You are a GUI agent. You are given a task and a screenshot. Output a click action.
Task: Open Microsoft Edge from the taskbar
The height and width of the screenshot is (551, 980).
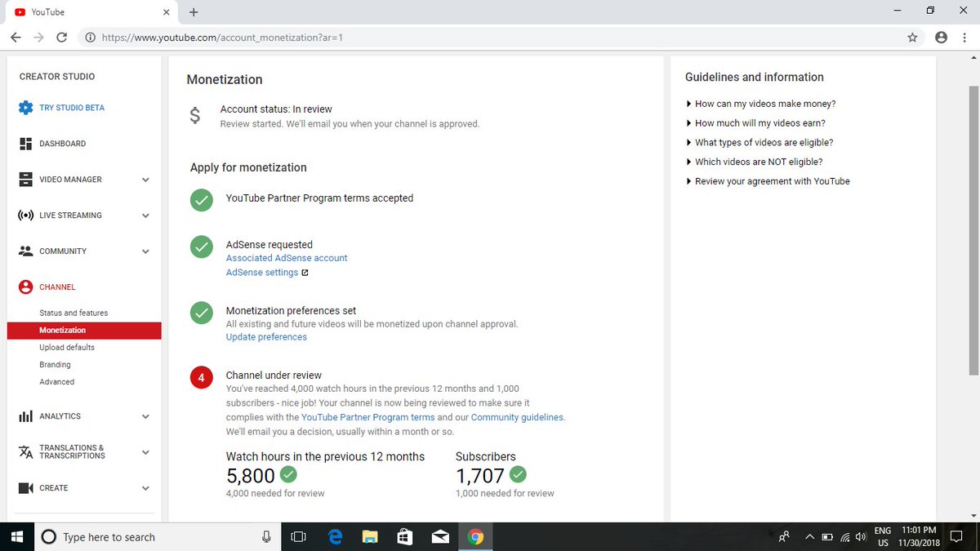(335, 537)
